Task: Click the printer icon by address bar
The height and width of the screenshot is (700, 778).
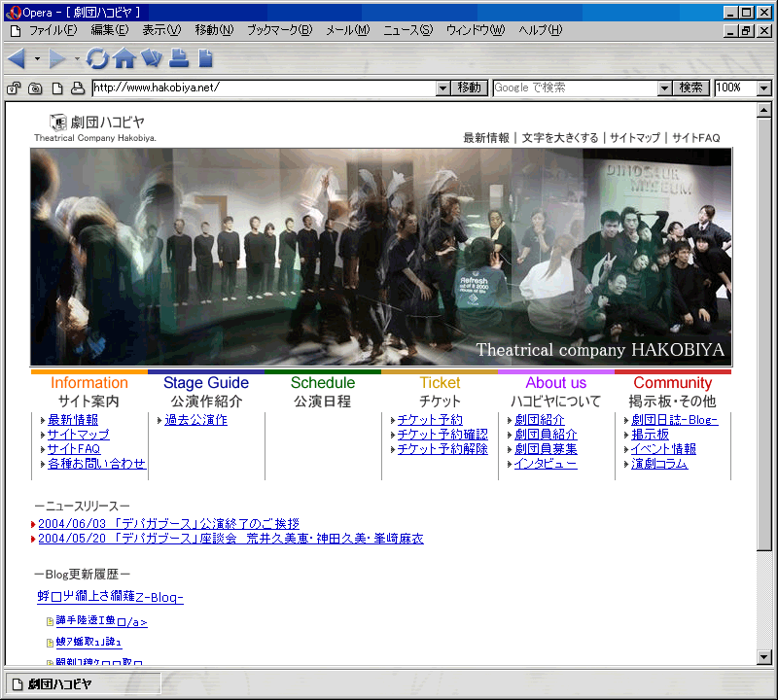Action: 78,88
